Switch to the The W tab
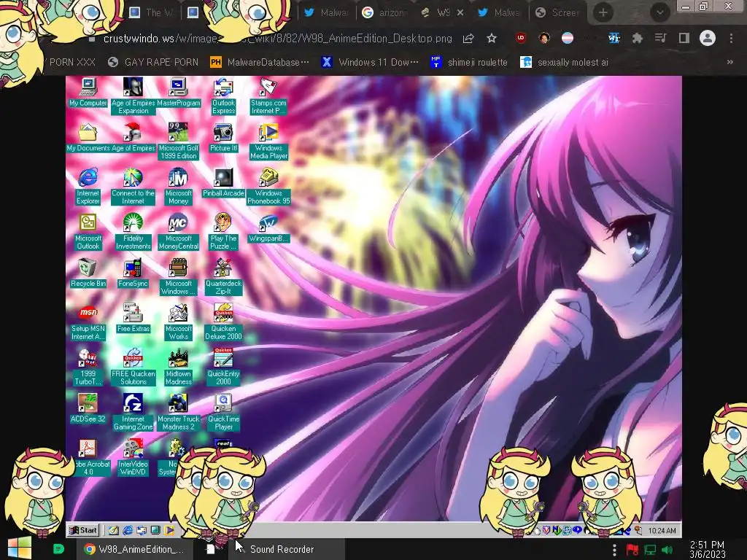 point(152,12)
